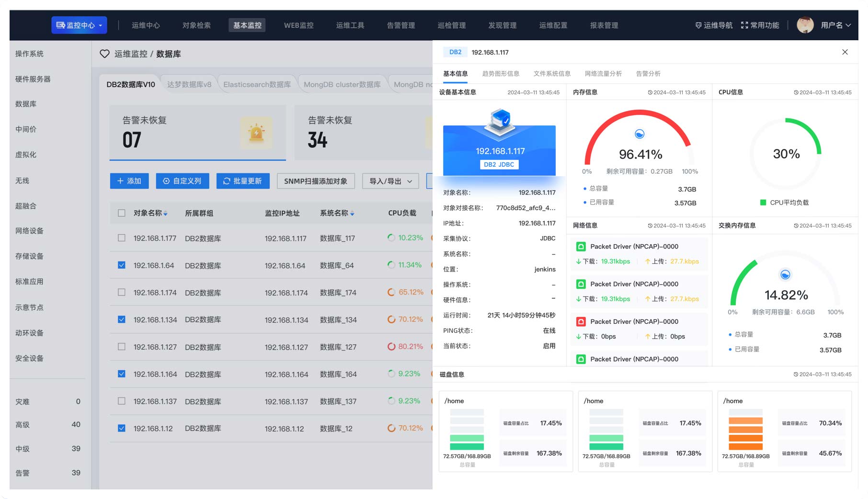Switch to the 趋势图形信息 tab
The width and height of the screenshot is (868, 499).
(501, 74)
